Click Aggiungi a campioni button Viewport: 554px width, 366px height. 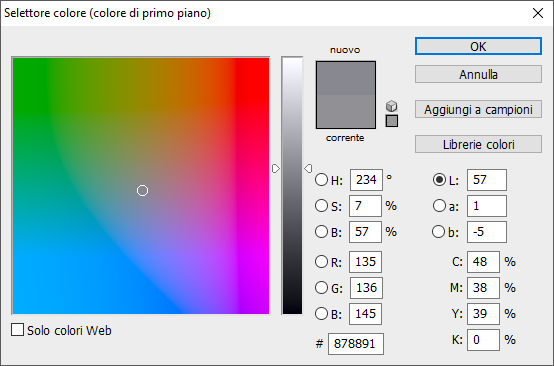(478, 109)
